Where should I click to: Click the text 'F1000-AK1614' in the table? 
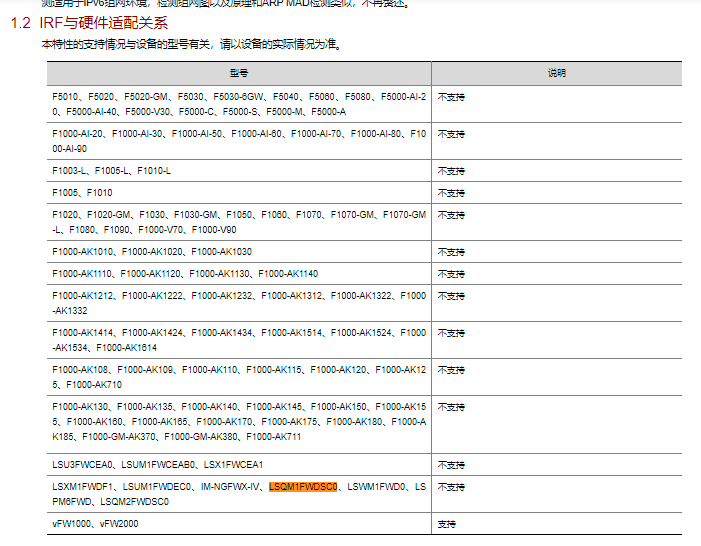(x=127, y=347)
